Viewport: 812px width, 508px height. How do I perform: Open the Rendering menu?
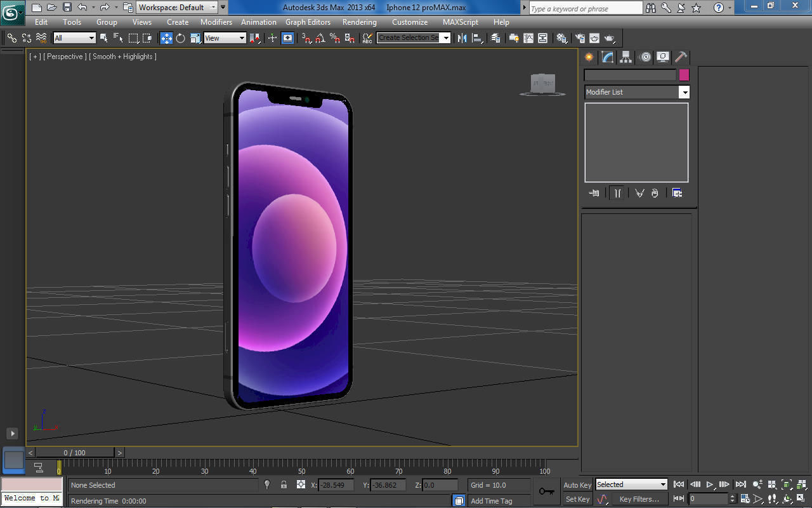pyautogui.click(x=360, y=22)
